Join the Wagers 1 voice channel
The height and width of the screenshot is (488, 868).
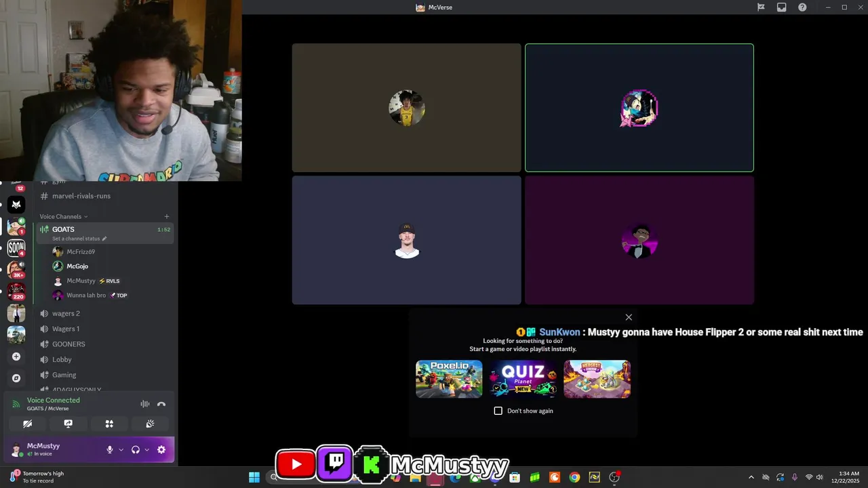[x=105, y=329]
